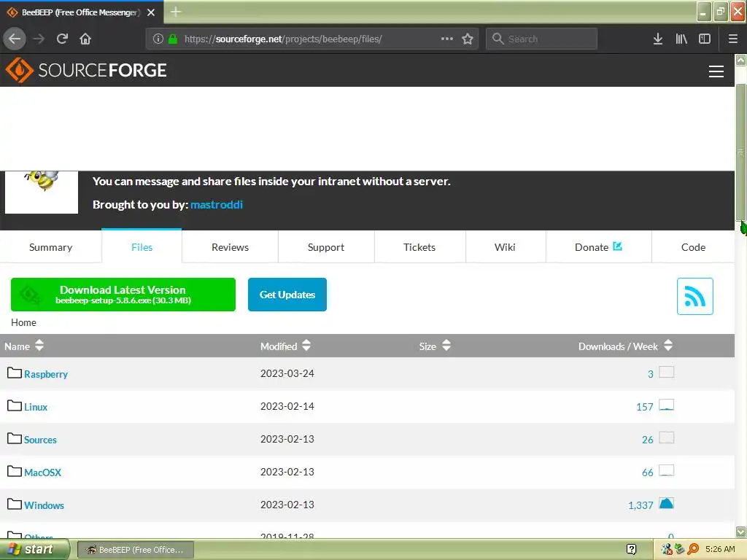The image size is (747, 560).
Task: Go to the Tickets tab
Action: (x=419, y=247)
